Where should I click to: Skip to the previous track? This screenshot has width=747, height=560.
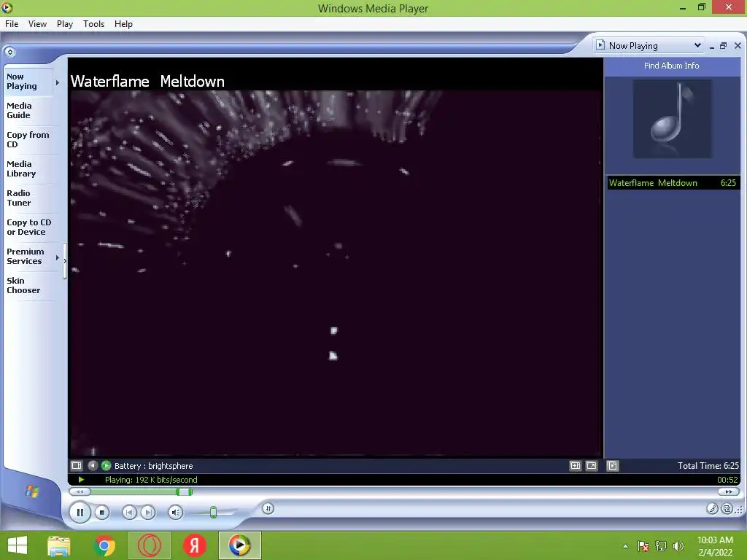(x=129, y=513)
